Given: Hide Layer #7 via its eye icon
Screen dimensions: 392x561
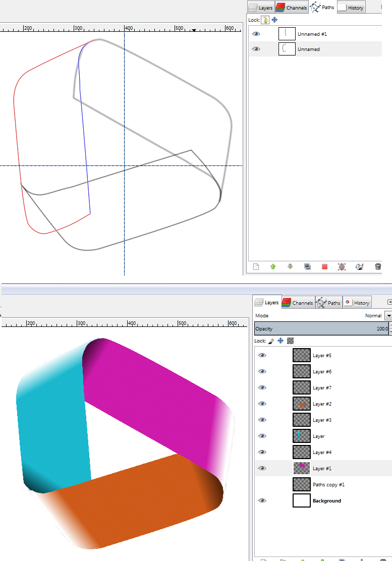Looking at the screenshot, I should (x=262, y=387).
